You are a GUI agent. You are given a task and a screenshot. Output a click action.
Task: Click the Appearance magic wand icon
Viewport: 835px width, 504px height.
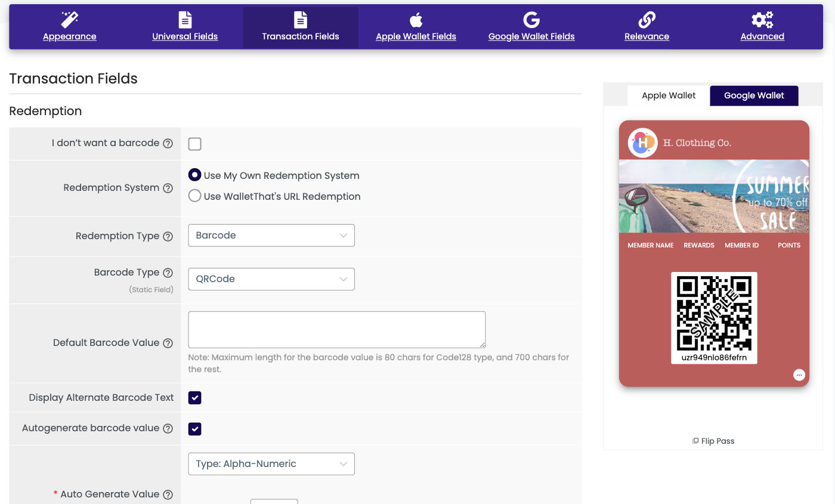70,20
